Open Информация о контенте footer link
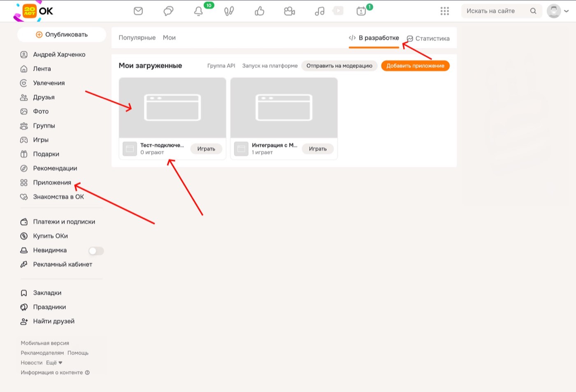This screenshot has width=576, height=392. (x=55, y=373)
